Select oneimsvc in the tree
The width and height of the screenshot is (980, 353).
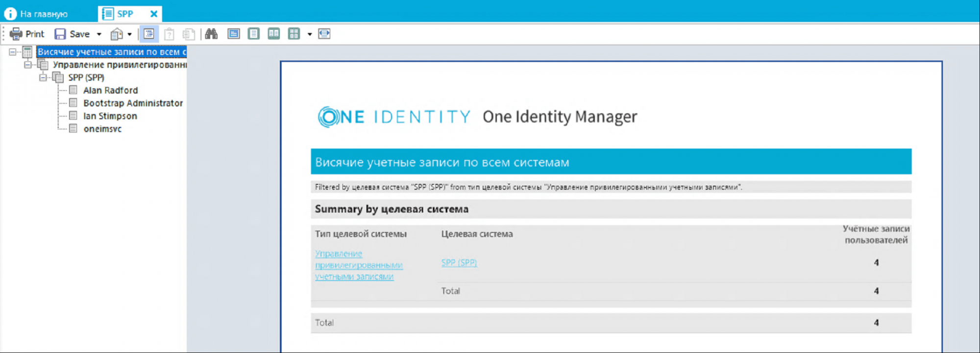[x=102, y=128]
